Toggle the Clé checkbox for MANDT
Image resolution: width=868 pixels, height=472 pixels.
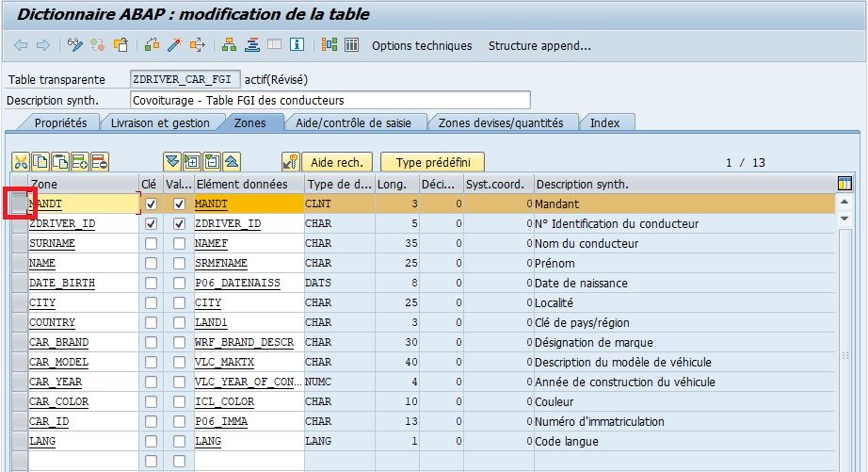pyautogui.click(x=151, y=204)
